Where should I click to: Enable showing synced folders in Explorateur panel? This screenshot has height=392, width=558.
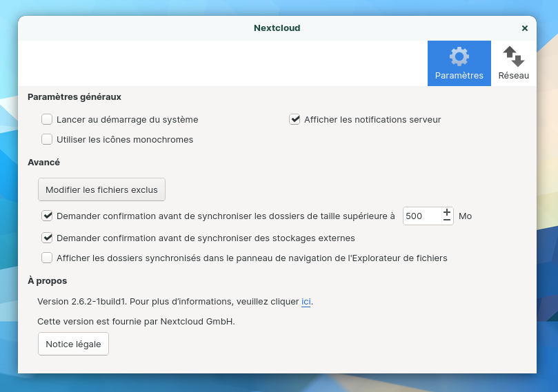pyautogui.click(x=47, y=258)
